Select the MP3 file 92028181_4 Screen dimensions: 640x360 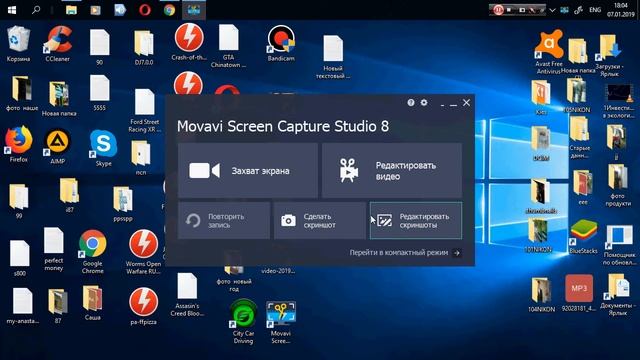tap(579, 293)
